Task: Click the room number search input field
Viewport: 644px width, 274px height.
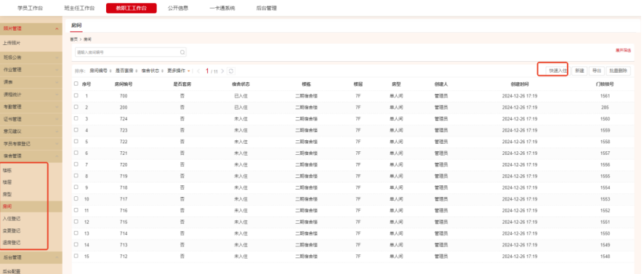Action: point(131,52)
